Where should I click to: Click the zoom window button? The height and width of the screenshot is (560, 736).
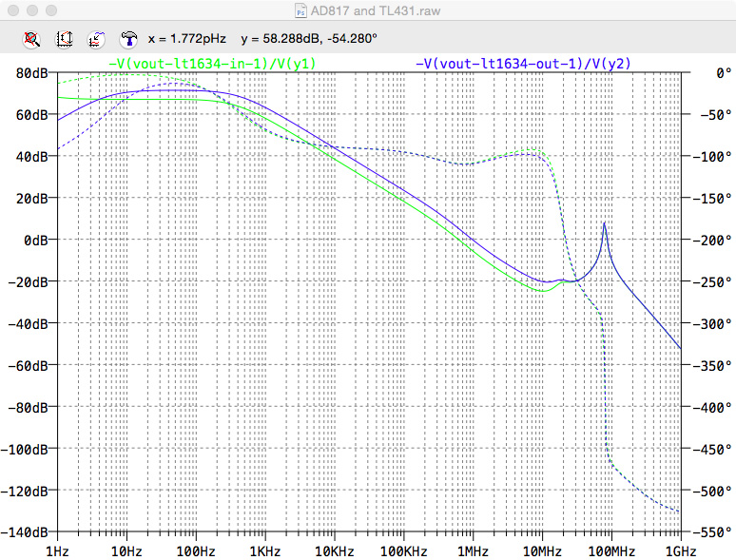point(51,10)
